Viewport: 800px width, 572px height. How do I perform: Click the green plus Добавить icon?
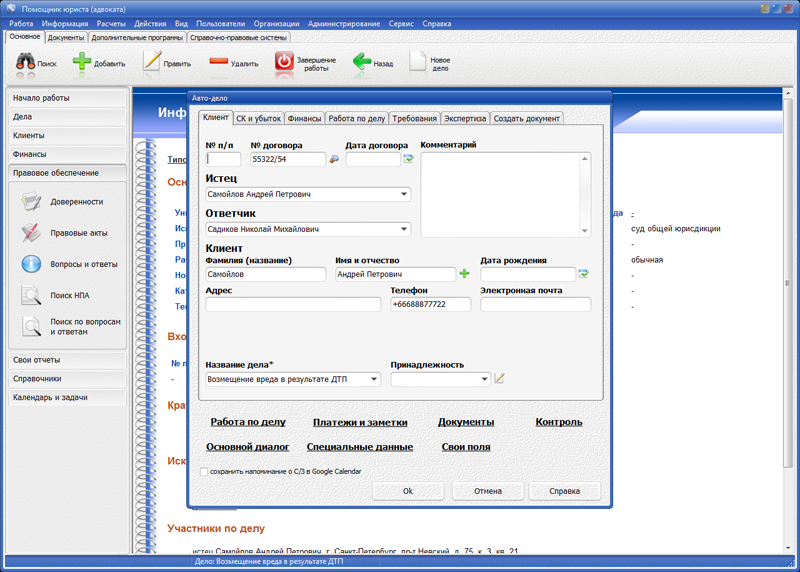(x=82, y=62)
